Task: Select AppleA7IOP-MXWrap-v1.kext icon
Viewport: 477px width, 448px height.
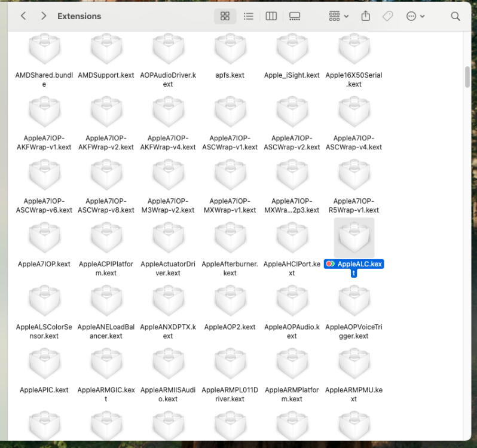Action: point(230,174)
